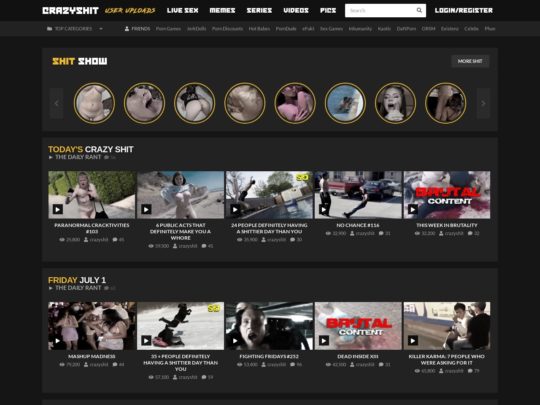Screen dimensions: 540x405
Task: Click the Login/Register link
Action: pos(464,10)
